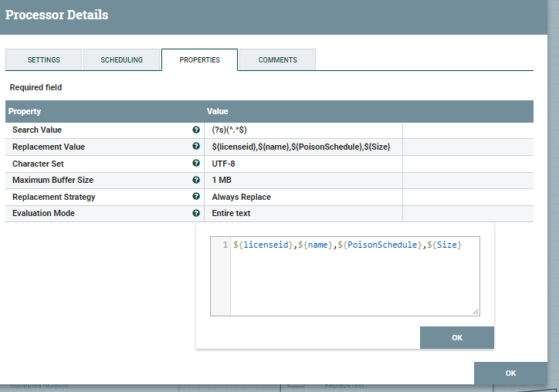This screenshot has width=559, height=392.
Task: Switch to the Settings tab
Action: pos(44,60)
